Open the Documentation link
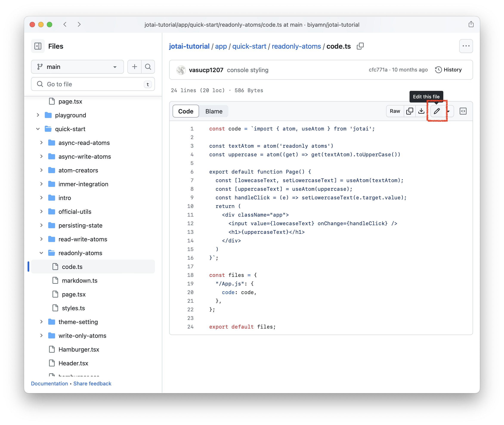504x425 pixels. coord(49,383)
